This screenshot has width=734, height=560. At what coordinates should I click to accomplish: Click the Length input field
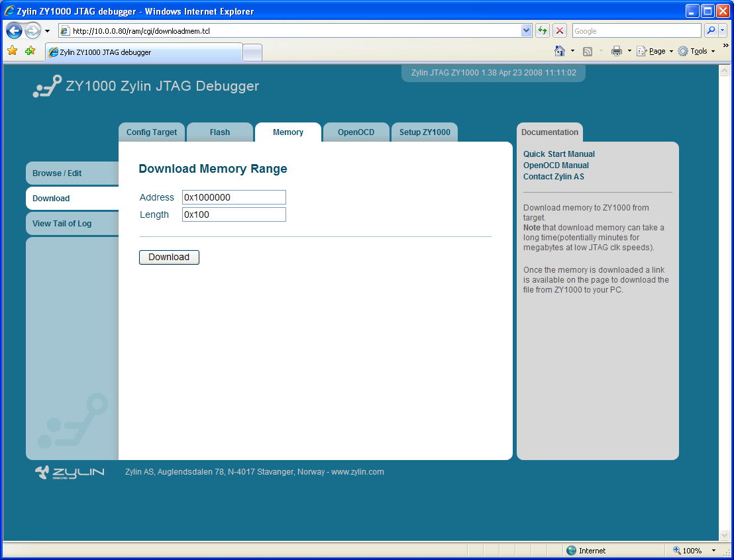pyautogui.click(x=234, y=214)
